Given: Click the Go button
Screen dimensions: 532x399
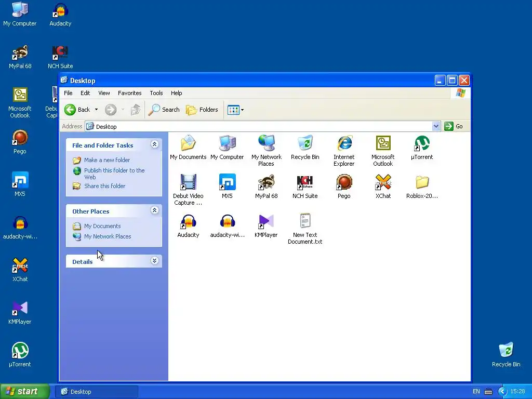Looking at the screenshot, I should click(x=454, y=126).
